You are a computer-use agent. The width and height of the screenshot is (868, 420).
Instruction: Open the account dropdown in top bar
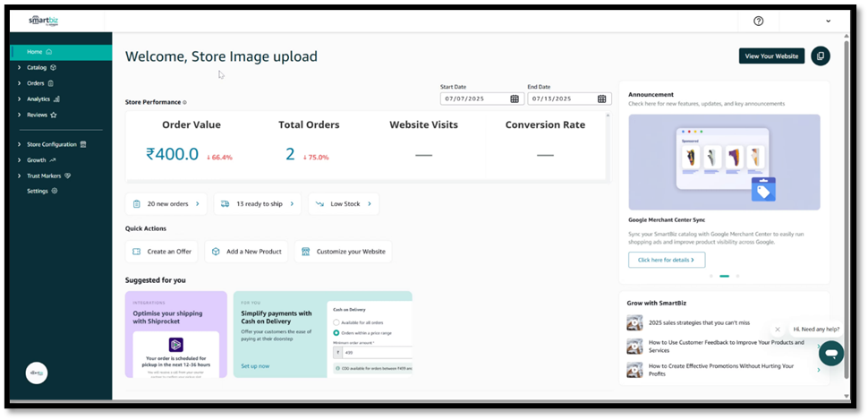[x=827, y=21]
